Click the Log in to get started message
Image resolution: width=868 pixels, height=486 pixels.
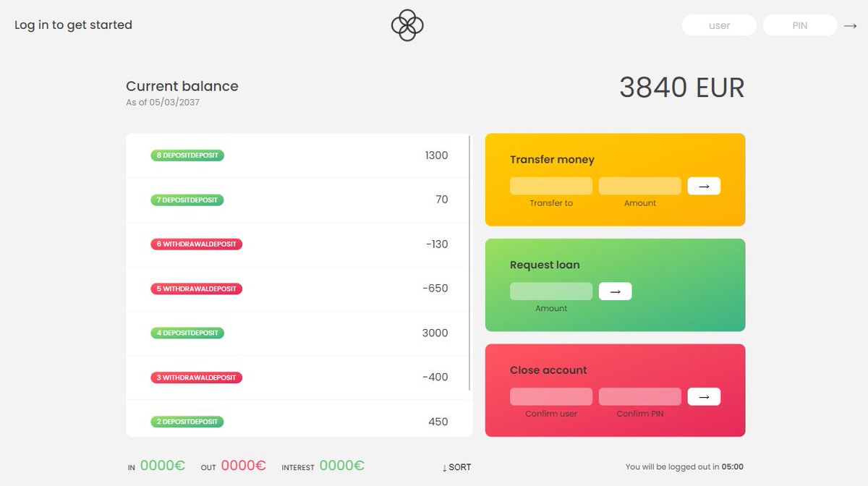tap(73, 25)
